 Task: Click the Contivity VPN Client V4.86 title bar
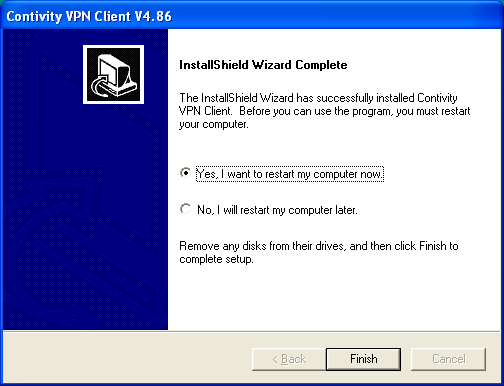coord(252,16)
